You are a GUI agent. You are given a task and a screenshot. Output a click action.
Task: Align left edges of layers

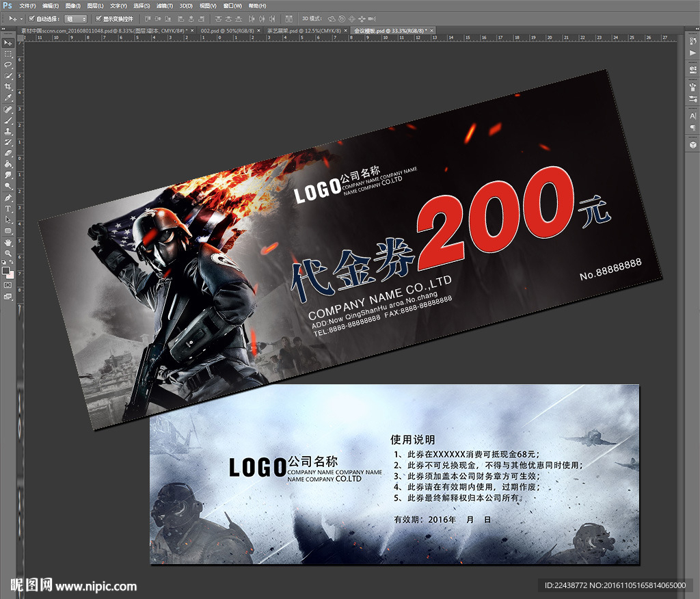(180, 18)
